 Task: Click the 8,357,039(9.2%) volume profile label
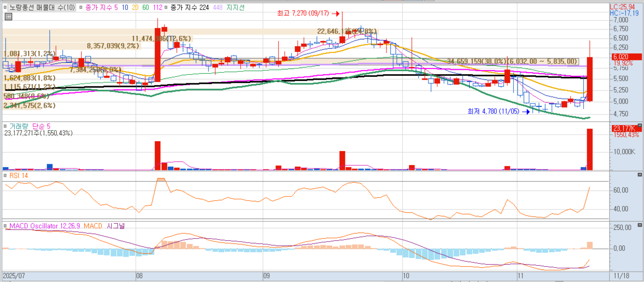[113, 46]
